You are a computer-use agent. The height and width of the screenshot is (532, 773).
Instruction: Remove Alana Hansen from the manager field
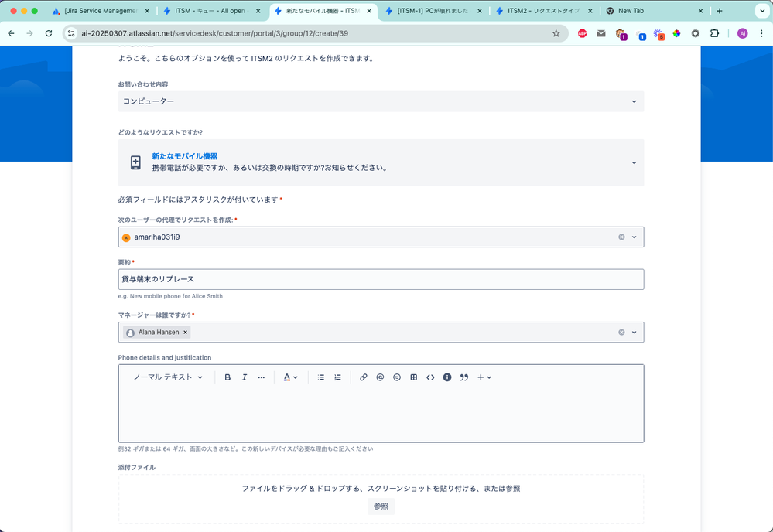click(x=184, y=332)
